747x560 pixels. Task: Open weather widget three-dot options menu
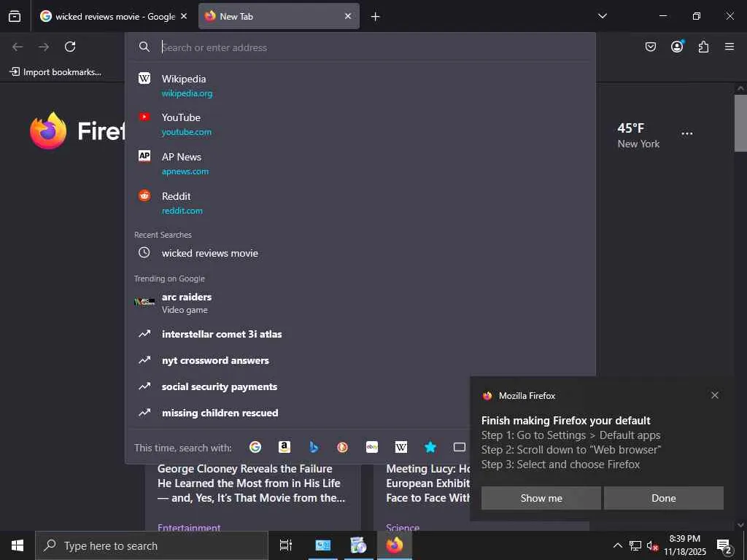pyautogui.click(x=687, y=134)
